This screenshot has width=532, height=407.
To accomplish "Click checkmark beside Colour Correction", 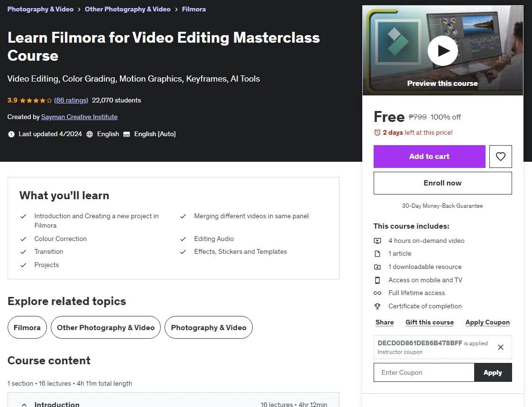I will 23,239.
